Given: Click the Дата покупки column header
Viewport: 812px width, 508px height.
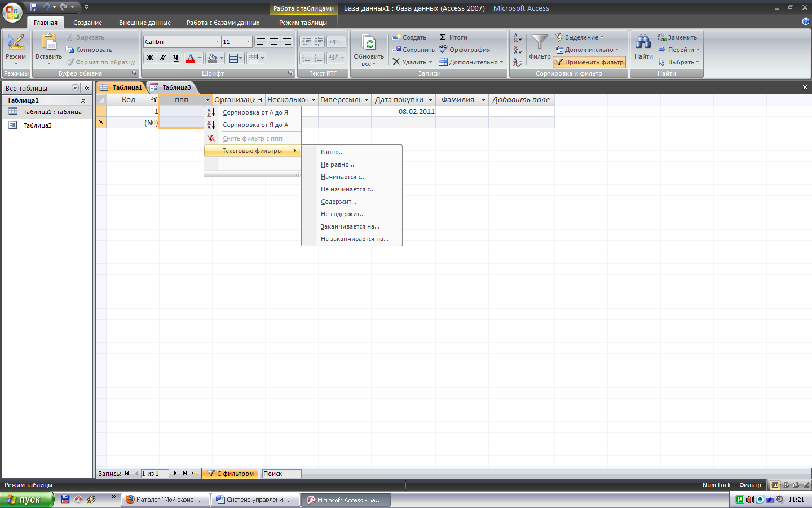Looking at the screenshot, I should point(403,100).
